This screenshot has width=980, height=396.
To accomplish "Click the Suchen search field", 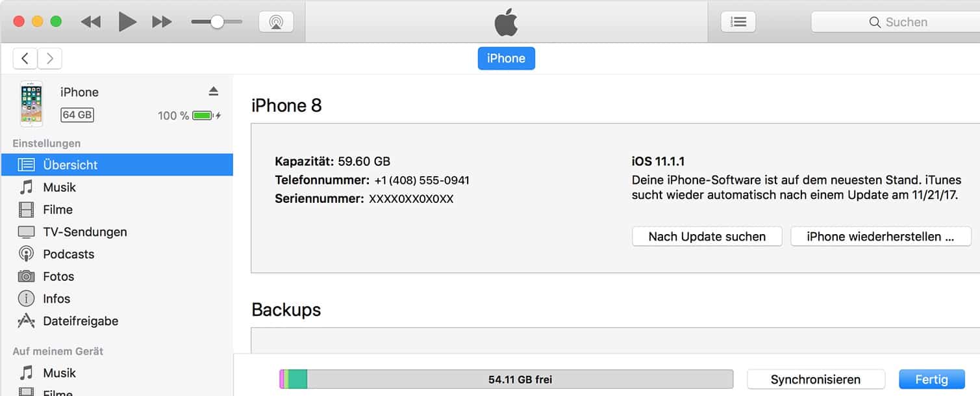I will 896,21.
